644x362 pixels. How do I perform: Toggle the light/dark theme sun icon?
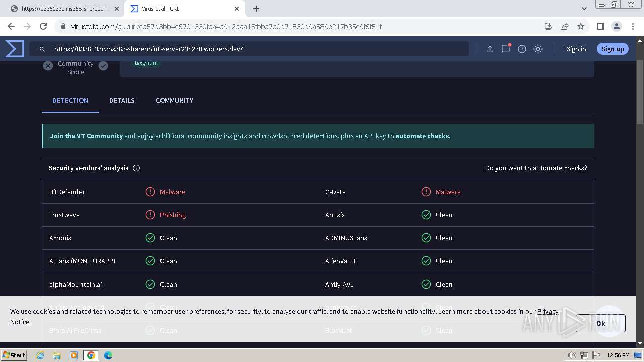pos(538,49)
